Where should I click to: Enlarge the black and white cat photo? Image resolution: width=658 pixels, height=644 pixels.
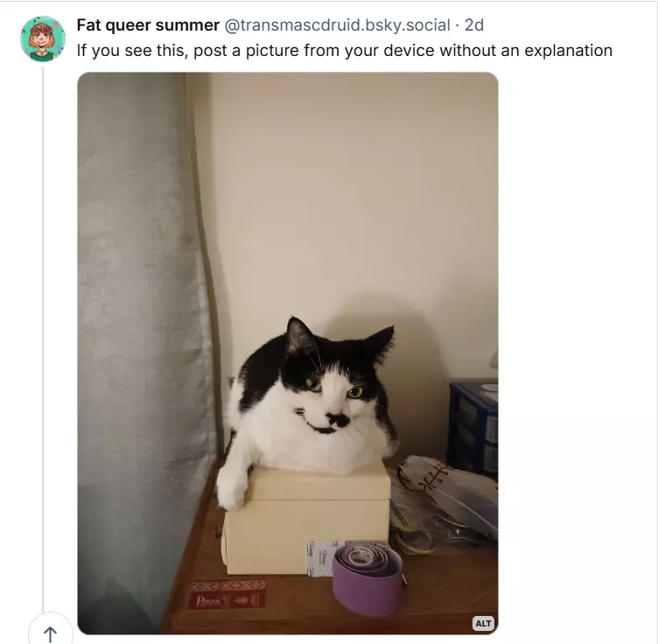tap(288, 353)
